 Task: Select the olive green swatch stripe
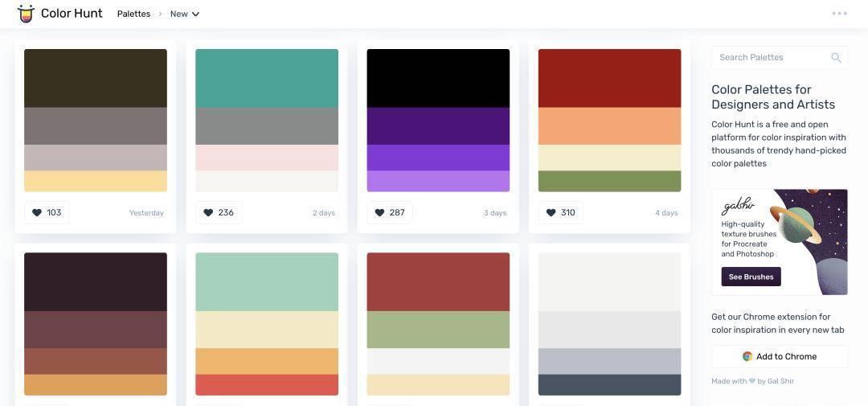[609, 181]
